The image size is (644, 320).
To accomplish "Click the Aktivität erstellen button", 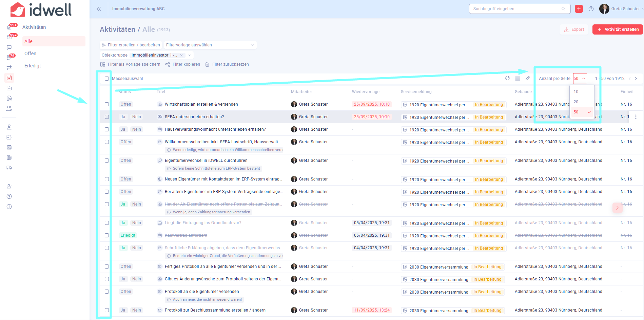I will 618,29.
